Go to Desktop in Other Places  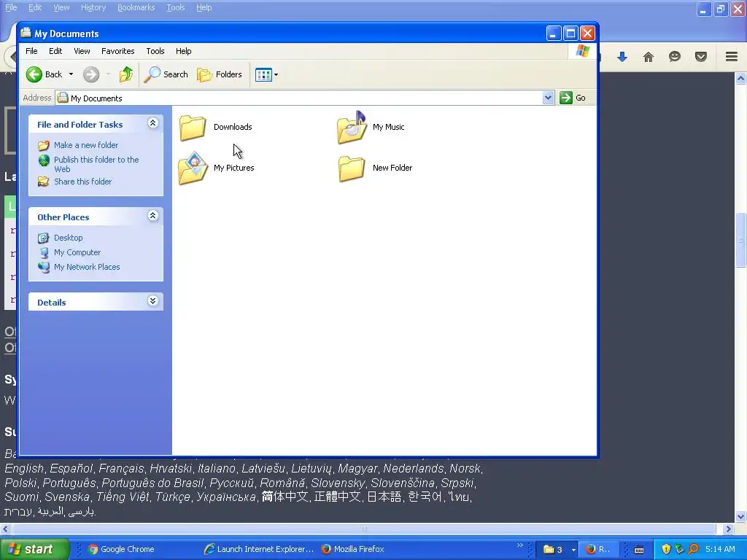click(x=68, y=238)
